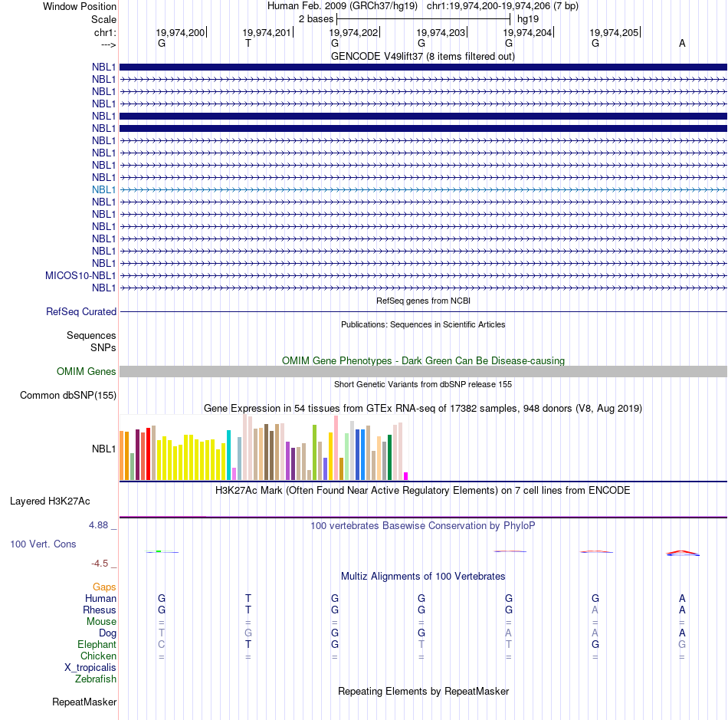Click the cyan bar in the GTEx expression chart
Image resolution: width=728 pixels, height=720 pixels.
tap(228, 455)
